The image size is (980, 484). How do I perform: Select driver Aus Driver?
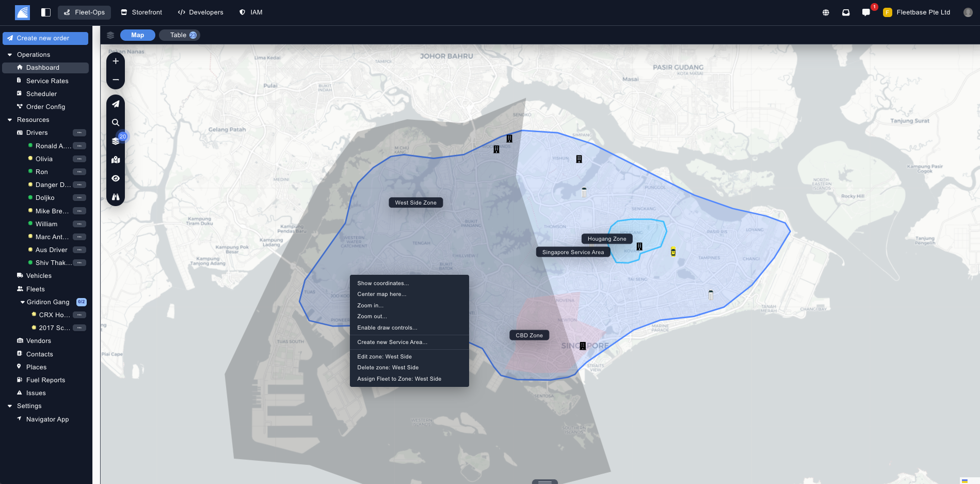tap(51, 250)
